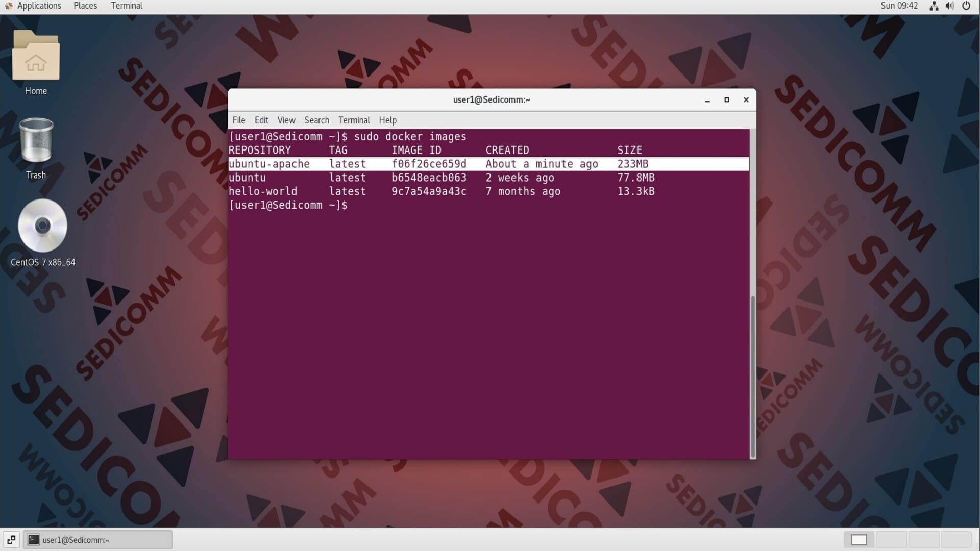
Task: Open the network status icon
Action: pos(934,6)
